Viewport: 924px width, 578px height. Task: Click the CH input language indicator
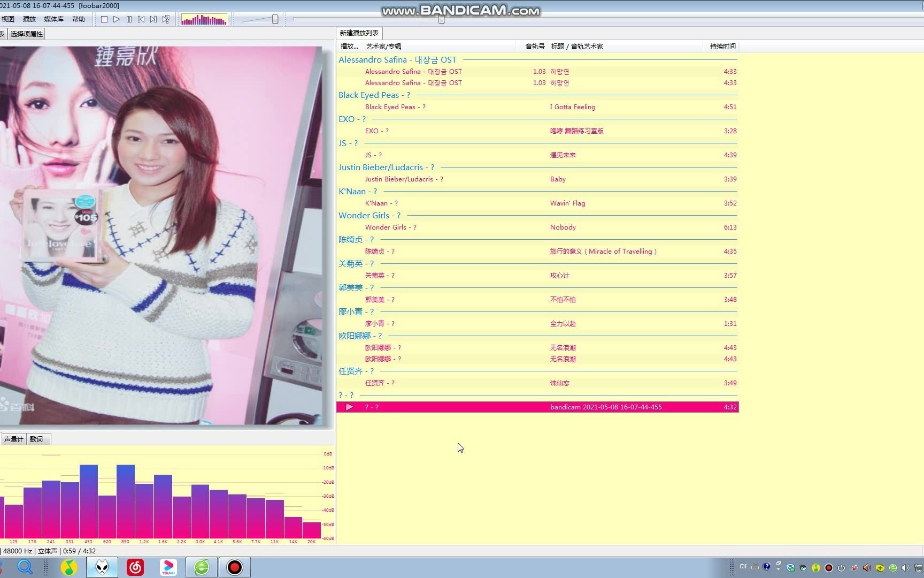[743, 567]
